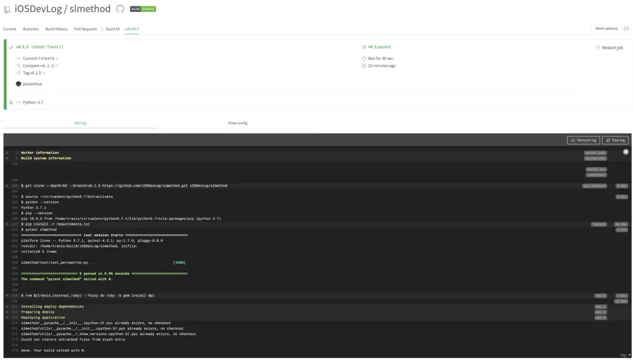
Task: Switch to the Current tab
Action: 10,29
